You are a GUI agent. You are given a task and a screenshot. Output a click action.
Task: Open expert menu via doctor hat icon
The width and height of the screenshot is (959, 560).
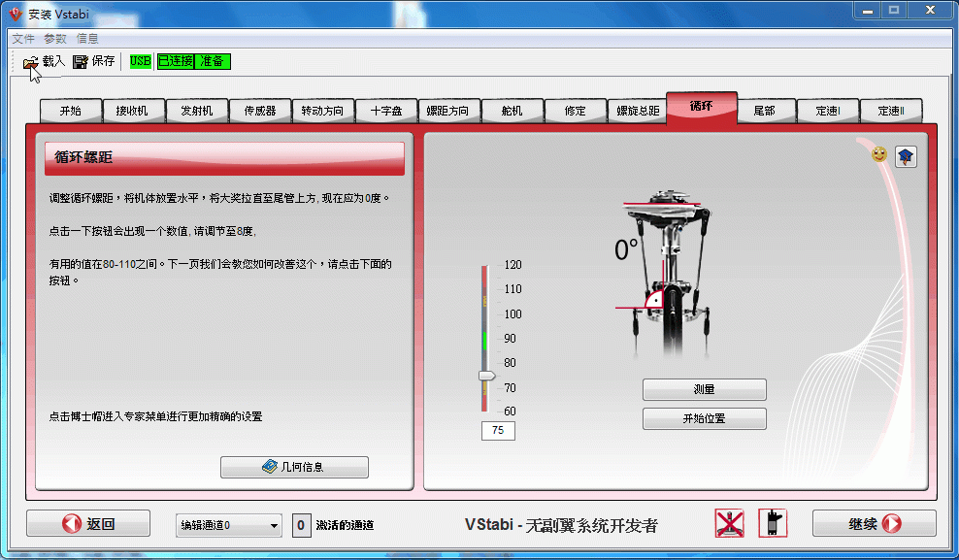point(906,156)
